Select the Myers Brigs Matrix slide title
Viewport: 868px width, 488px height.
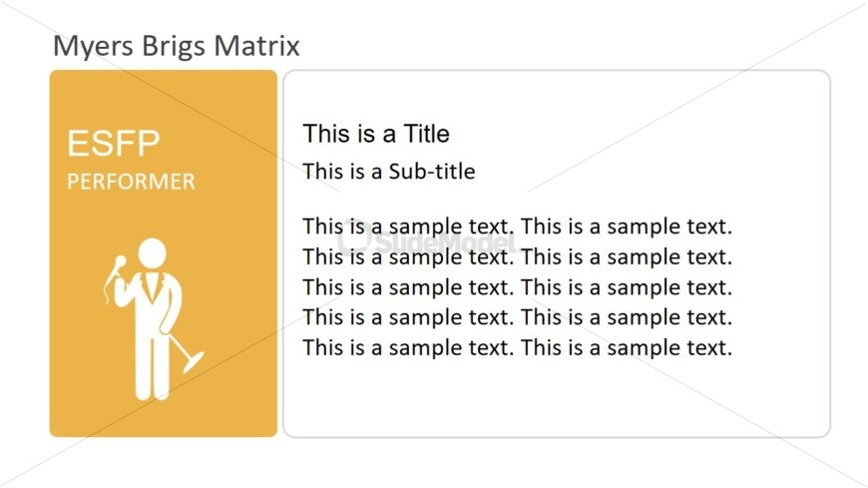[176, 46]
